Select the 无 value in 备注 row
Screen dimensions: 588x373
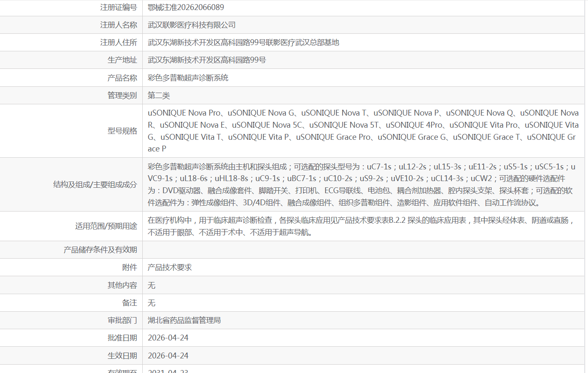point(151,303)
